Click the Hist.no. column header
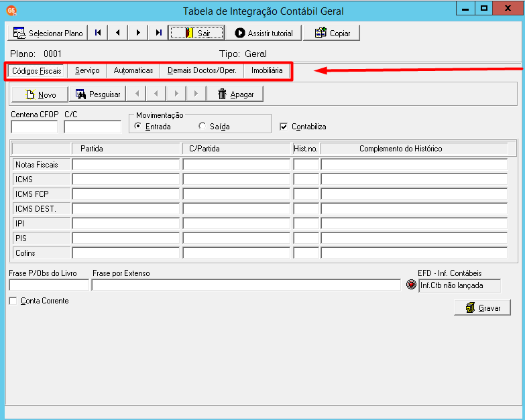 306,149
